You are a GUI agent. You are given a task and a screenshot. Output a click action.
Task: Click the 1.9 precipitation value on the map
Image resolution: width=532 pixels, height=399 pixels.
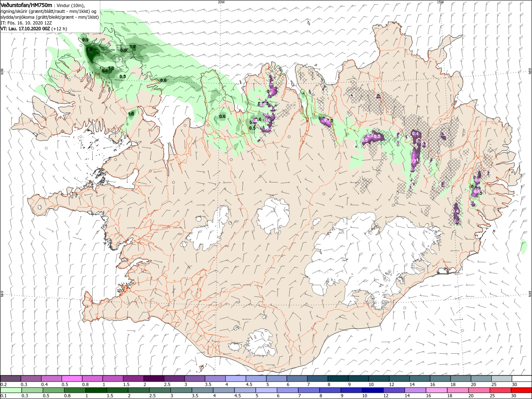(x=89, y=50)
